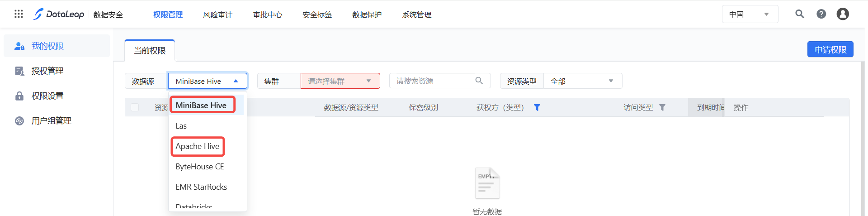This screenshot has height=216, width=868.
Task: Switch to the 数据保护 top tab
Action: tap(367, 14)
